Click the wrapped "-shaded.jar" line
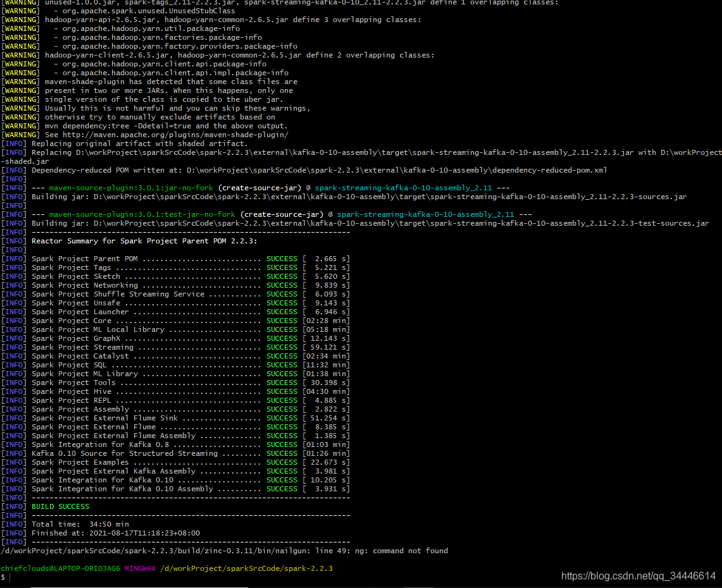Screen dimensions: 722x588 [x=25, y=161]
